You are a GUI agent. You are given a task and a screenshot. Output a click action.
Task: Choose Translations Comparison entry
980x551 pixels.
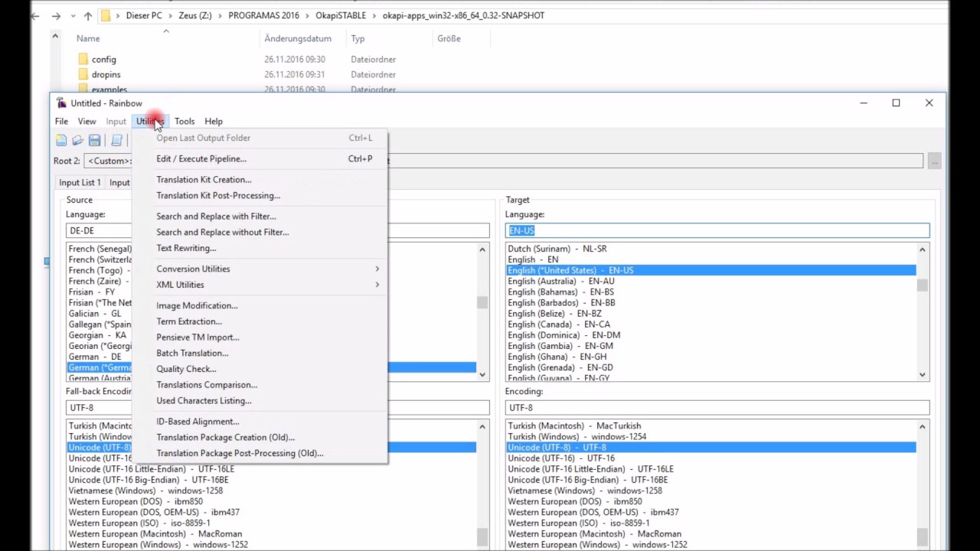260,384
